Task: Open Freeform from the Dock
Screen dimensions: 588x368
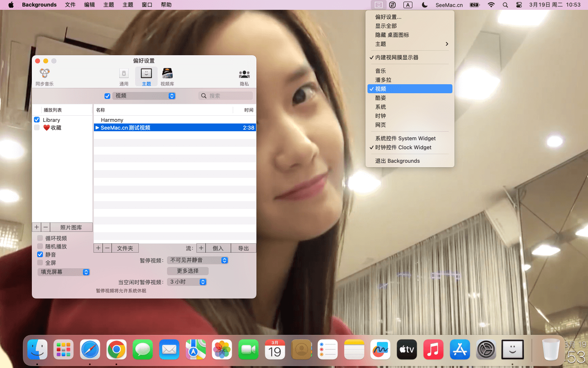Action: (380, 350)
